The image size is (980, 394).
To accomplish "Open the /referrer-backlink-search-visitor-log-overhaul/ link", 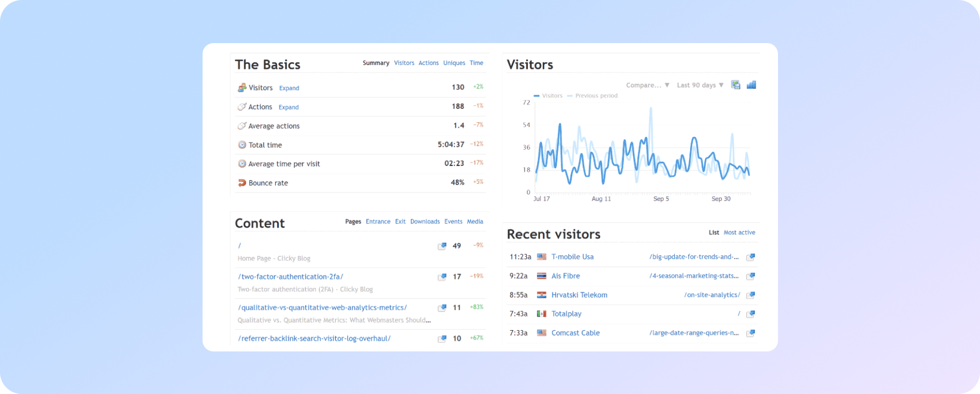I will click(314, 338).
